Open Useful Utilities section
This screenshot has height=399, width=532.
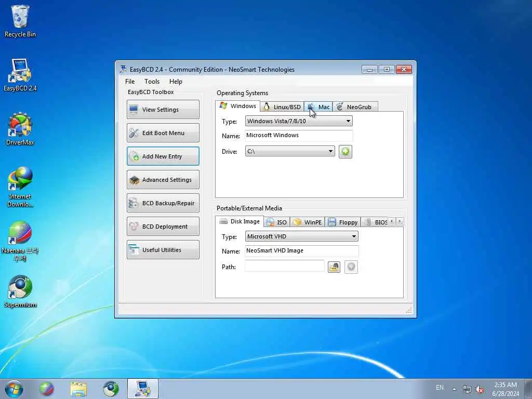(x=163, y=250)
